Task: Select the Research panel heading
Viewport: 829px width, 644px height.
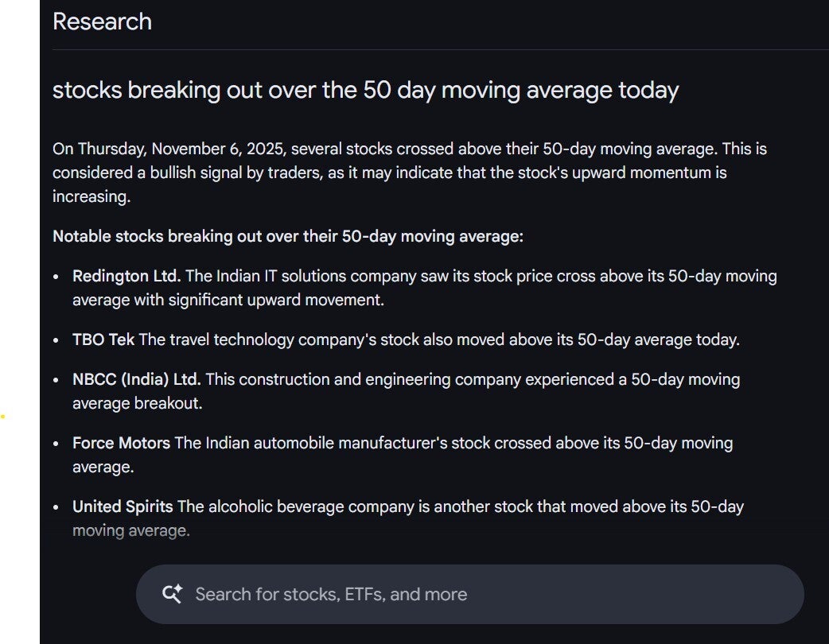Action: (102, 21)
